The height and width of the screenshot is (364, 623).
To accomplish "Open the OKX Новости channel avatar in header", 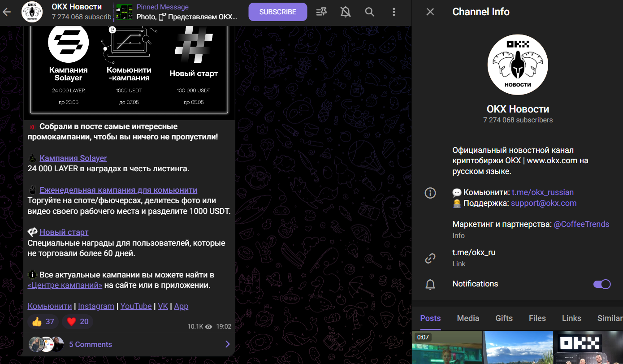I will pos(32,12).
